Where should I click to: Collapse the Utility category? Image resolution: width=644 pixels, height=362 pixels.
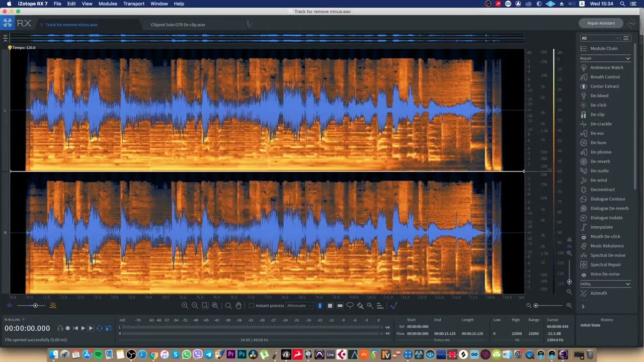(628, 284)
